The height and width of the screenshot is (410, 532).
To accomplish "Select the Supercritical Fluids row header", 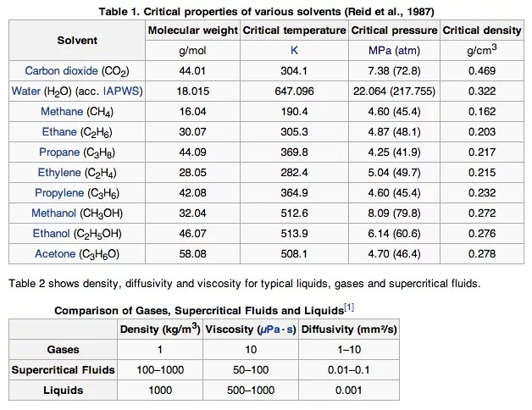I will (x=63, y=370).
